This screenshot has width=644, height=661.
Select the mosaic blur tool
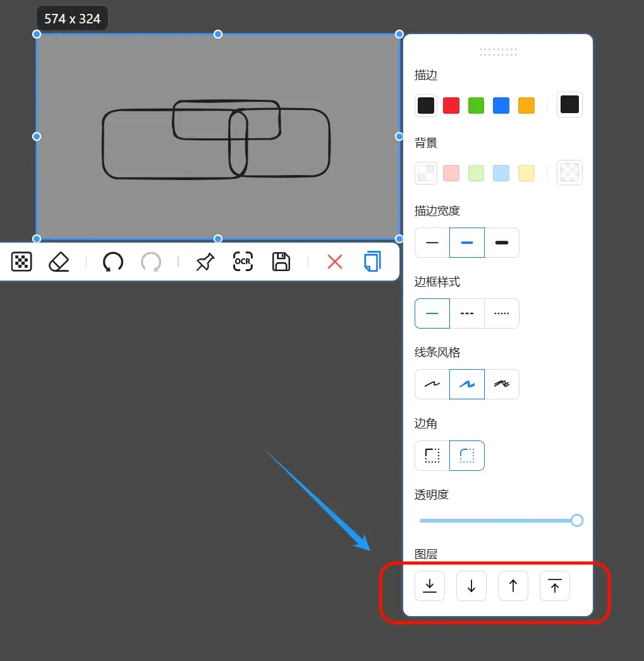tap(21, 262)
